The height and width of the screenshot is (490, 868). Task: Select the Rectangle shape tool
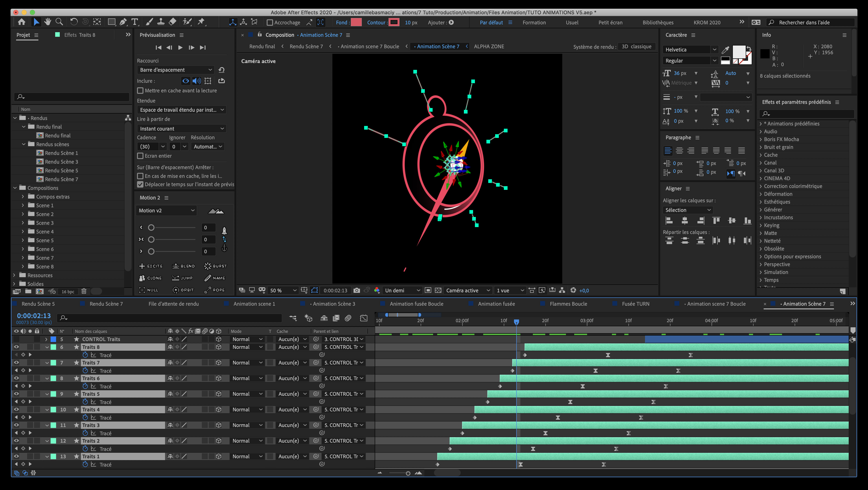(111, 22)
